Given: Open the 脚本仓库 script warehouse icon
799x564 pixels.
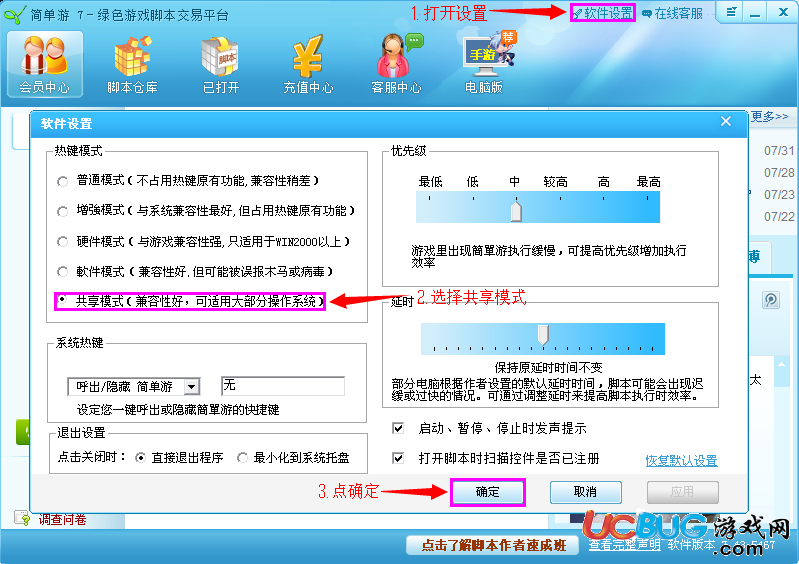Looking at the screenshot, I should pyautogui.click(x=132, y=64).
